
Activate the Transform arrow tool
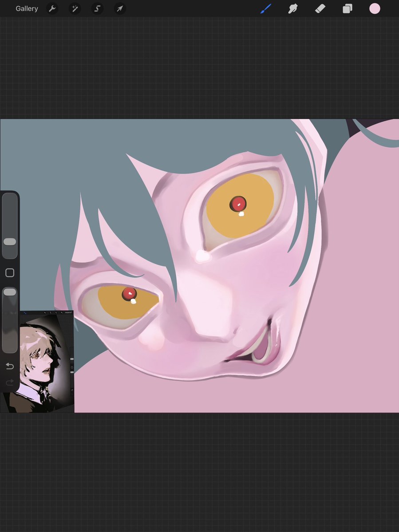[120, 8]
